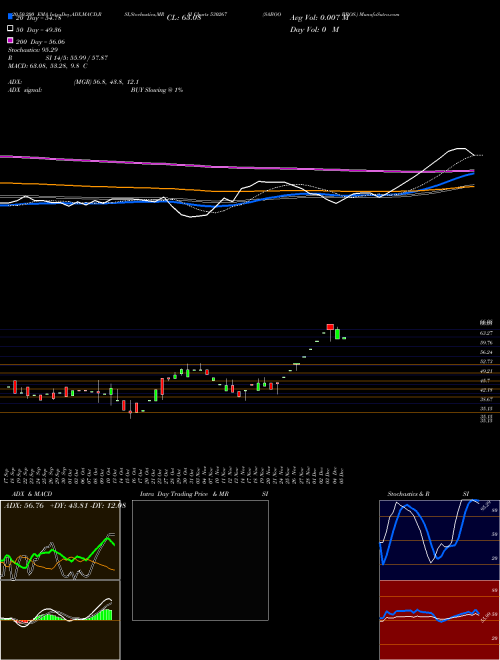Image resolution: width=500 pixels, height=660 pixels.
Task: Select the 'MACD: 63.08, 53.28, 9.8 C' line
Action: (x=48, y=66)
